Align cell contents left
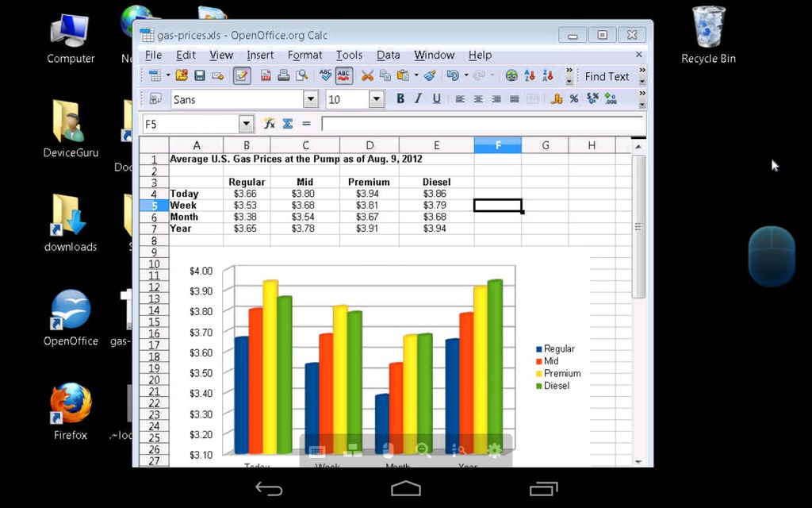The height and width of the screenshot is (508, 812). tap(460, 99)
